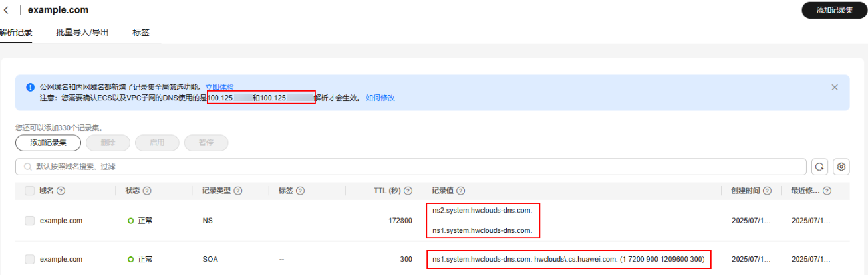The image size is (868, 275).
Task: Click the refresh icon beside the search box
Action: click(x=819, y=167)
